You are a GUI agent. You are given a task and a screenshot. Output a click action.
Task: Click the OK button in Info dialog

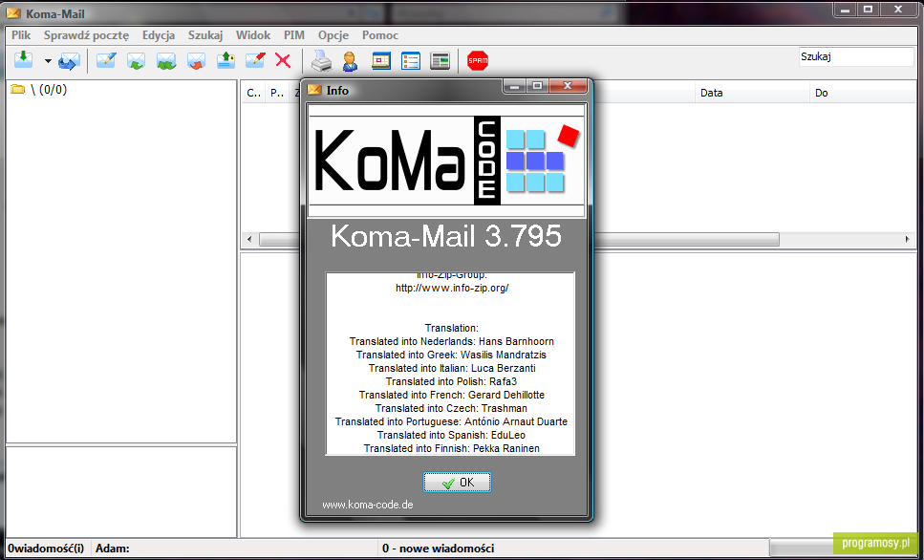coord(458,483)
